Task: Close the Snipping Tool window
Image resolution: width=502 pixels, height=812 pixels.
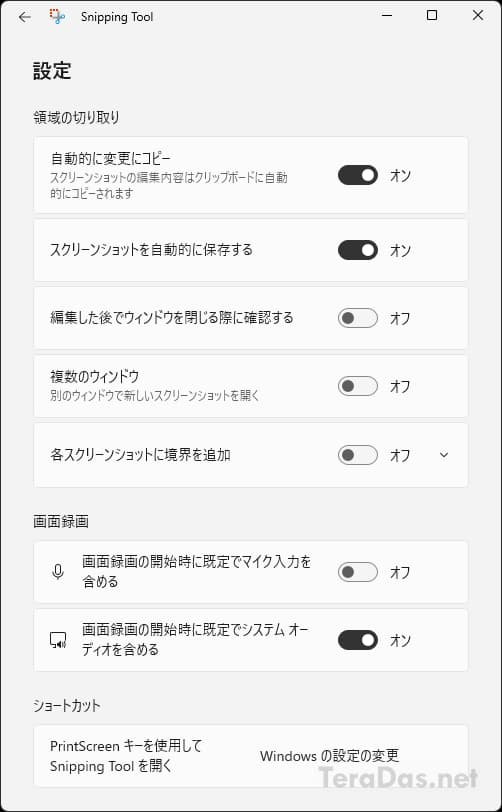Action: pyautogui.click(x=478, y=16)
